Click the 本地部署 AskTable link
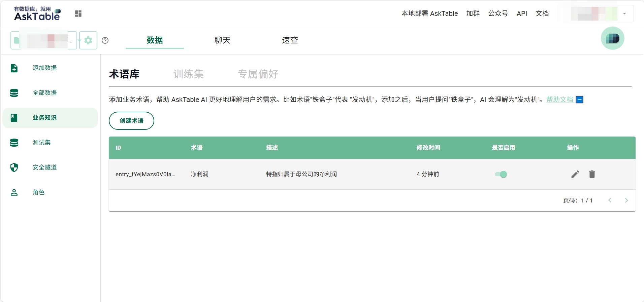The image size is (644, 302). point(429,13)
